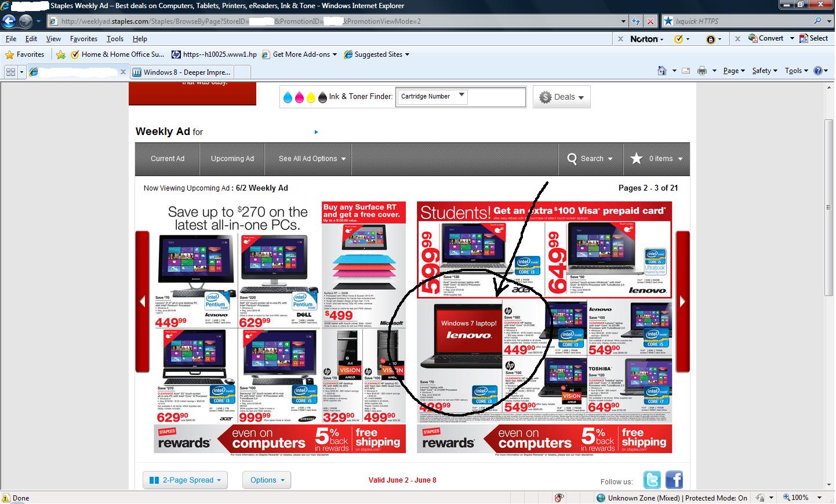Expand the Cartridge Number dropdown
Screen dimensions: 836x504
click(461, 95)
